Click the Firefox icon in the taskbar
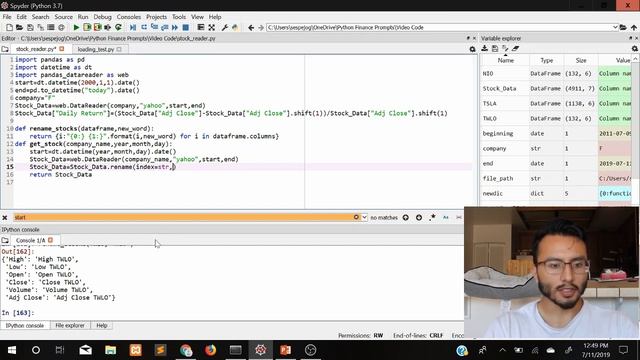This screenshot has height=360, width=640. 210,350
